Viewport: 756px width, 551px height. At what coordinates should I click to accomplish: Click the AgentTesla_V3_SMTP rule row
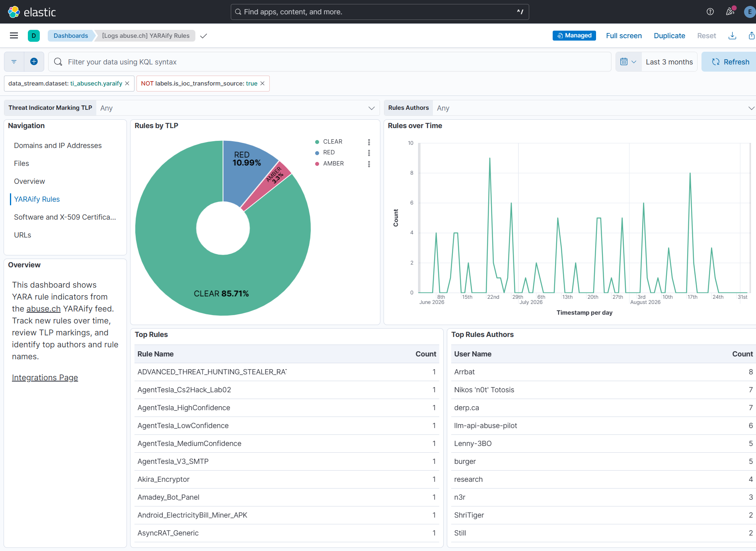286,461
